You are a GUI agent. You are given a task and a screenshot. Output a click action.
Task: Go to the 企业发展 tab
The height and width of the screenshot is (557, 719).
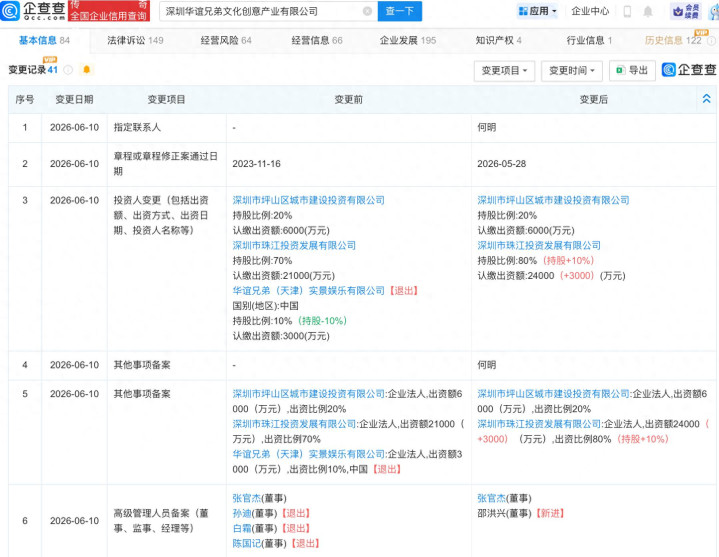pyautogui.click(x=408, y=40)
